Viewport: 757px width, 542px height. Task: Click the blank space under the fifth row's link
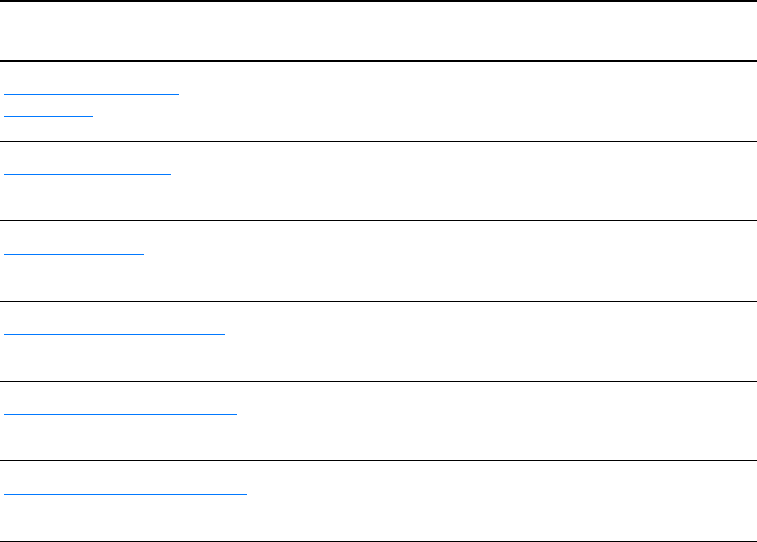121,440
